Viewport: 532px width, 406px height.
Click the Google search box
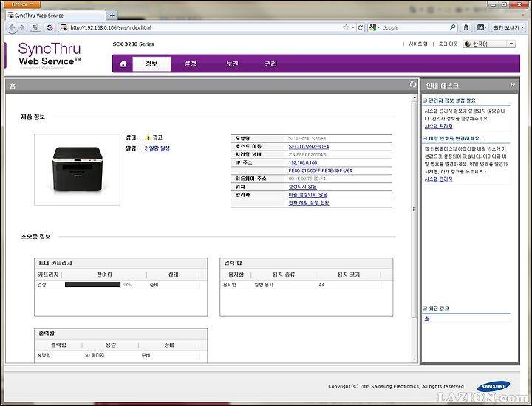[414, 27]
